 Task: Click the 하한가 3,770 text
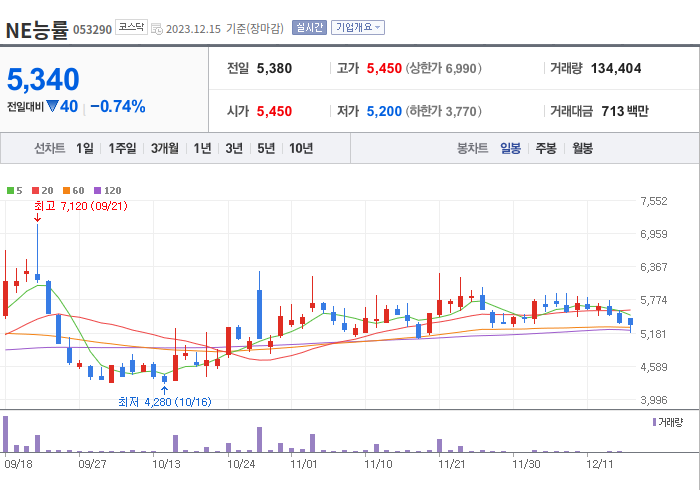[443, 111]
